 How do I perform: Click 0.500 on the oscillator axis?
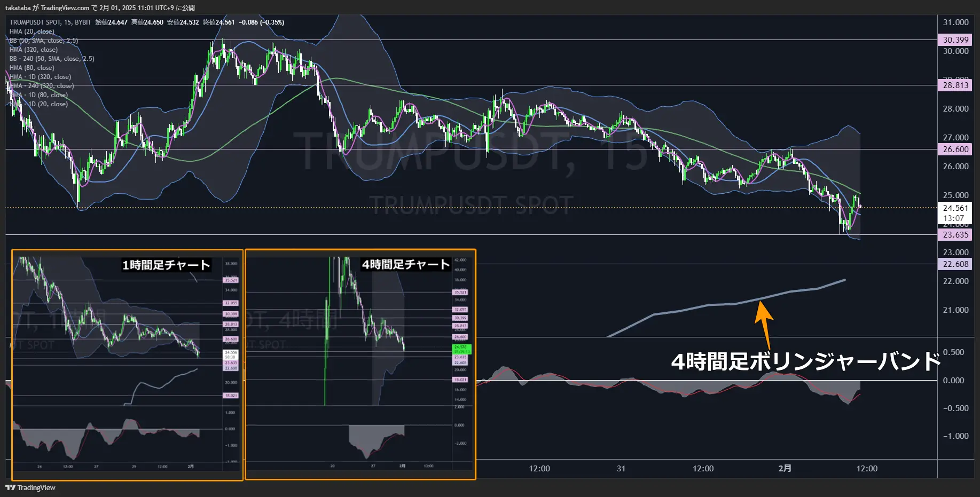pos(954,352)
